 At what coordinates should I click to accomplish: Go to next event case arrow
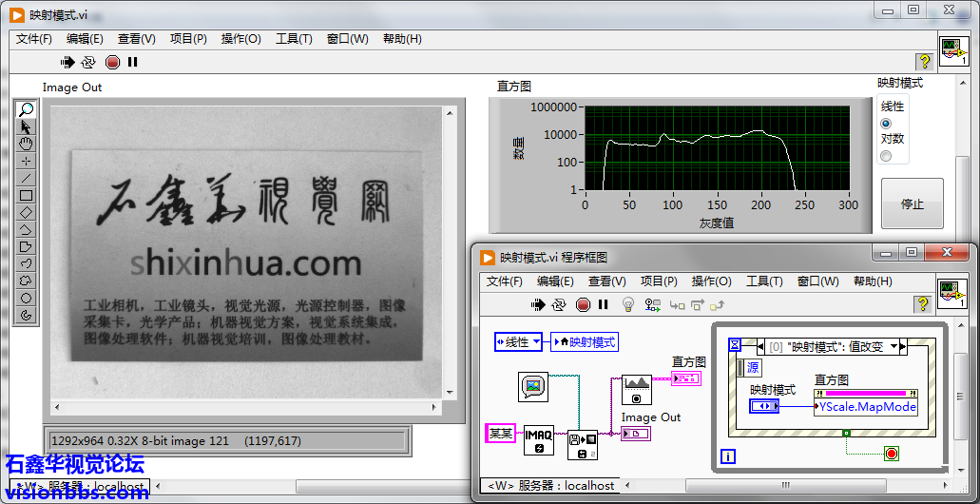coord(903,346)
